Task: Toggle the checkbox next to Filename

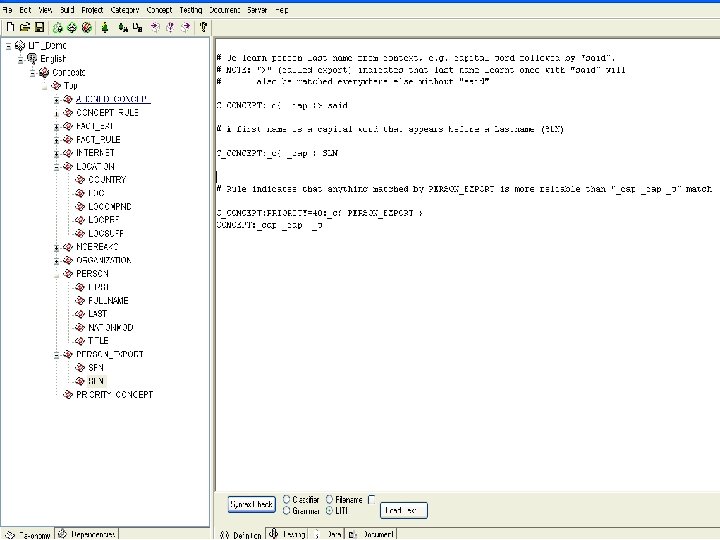Action: 371,499
